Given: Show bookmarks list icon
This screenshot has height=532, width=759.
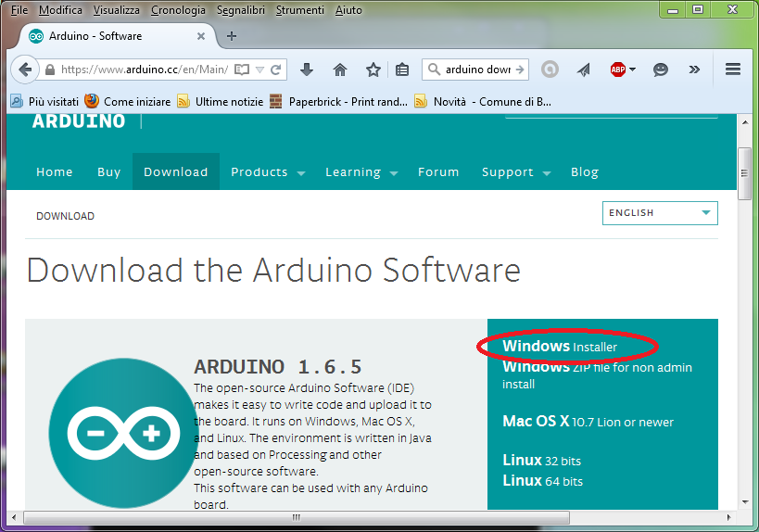Looking at the screenshot, I should point(402,70).
